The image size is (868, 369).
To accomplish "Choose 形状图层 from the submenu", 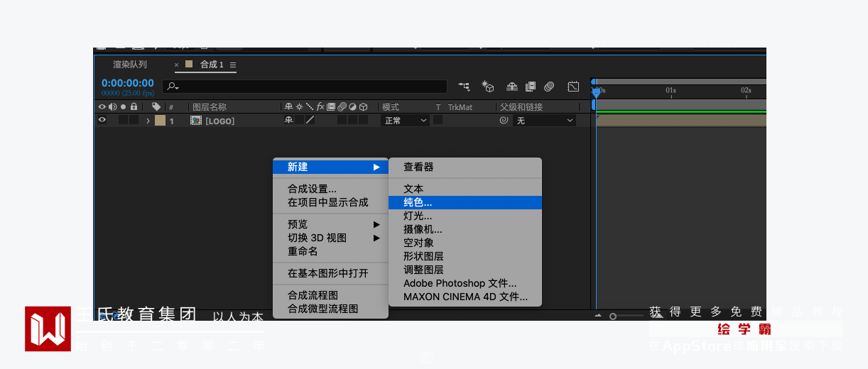I will point(465,256).
